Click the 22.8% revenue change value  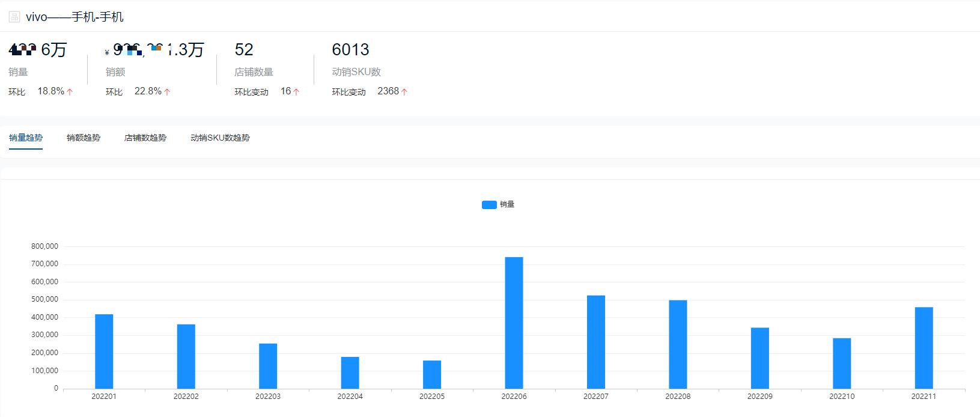148,91
